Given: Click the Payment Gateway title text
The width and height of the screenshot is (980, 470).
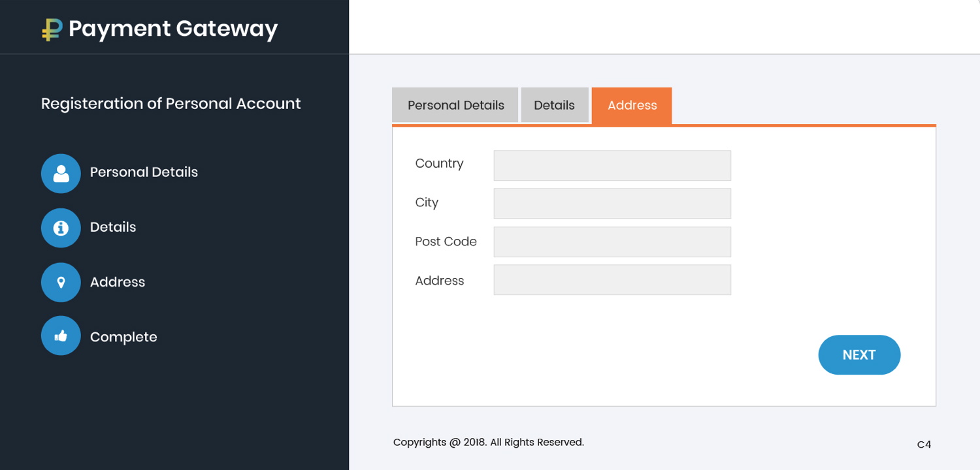Looking at the screenshot, I should click(173, 29).
